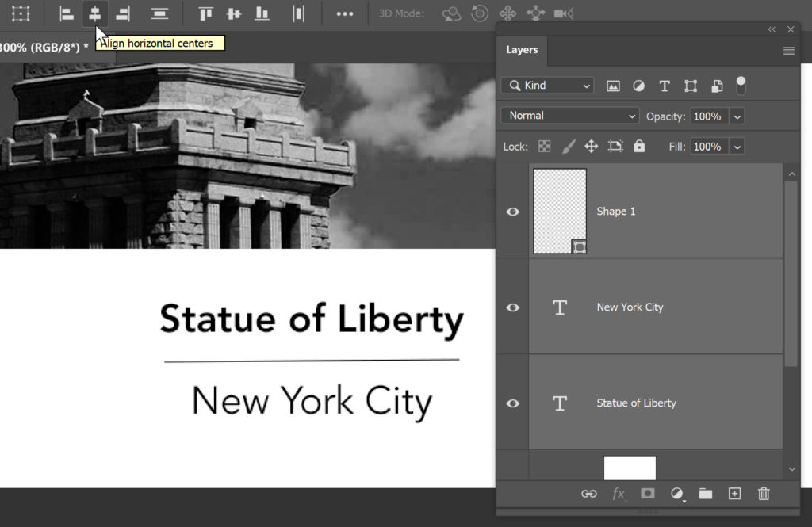This screenshot has width=812, height=527.
Task: Click Align horizontal centers button
Action: (x=95, y=13)
